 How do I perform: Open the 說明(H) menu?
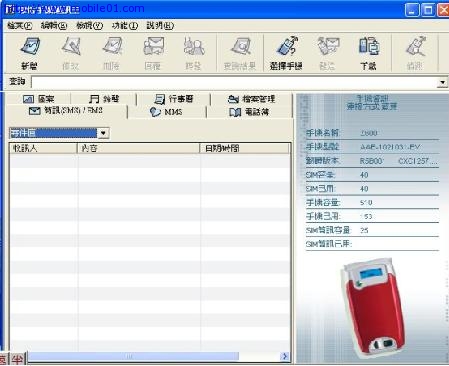pos(160,26)
